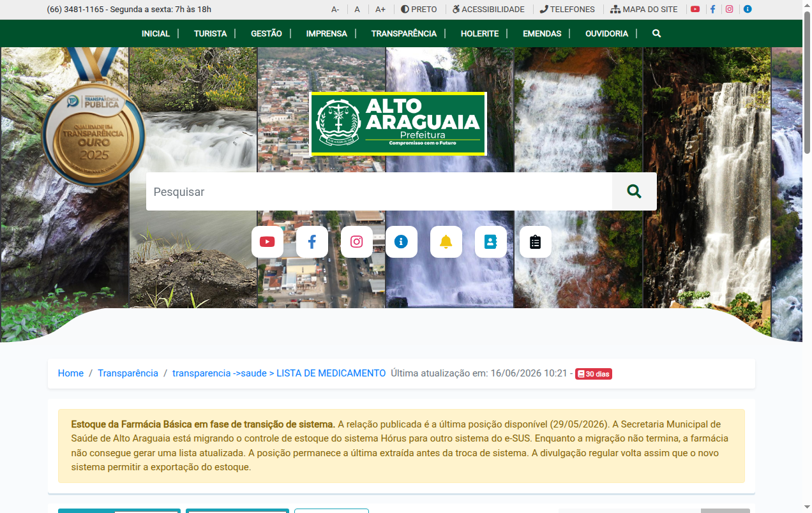812x513 pixels.
Task: Click the address book shortcut icon
Action: pyautogui.click(x=491, y=242)
